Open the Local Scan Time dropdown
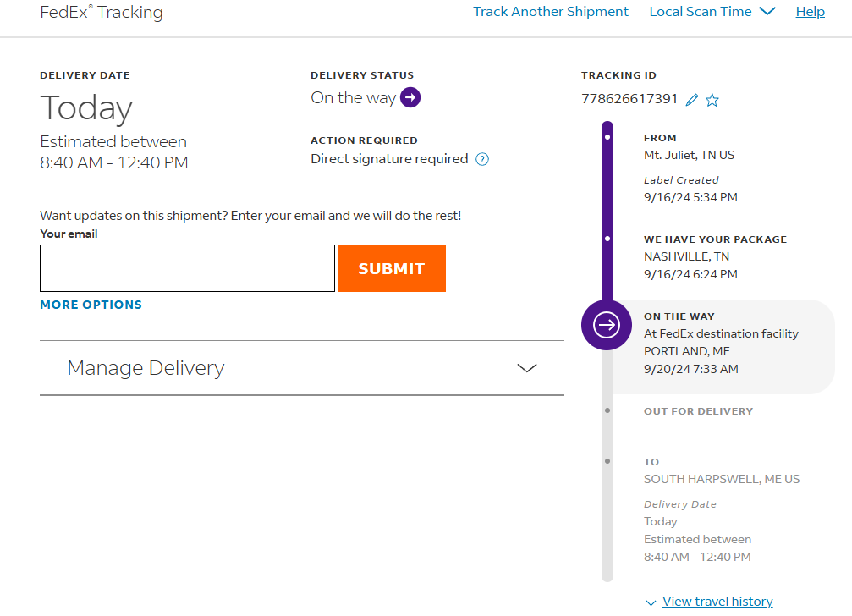The width and height of the screenshot is (852, 616). (x=712, y=12)
